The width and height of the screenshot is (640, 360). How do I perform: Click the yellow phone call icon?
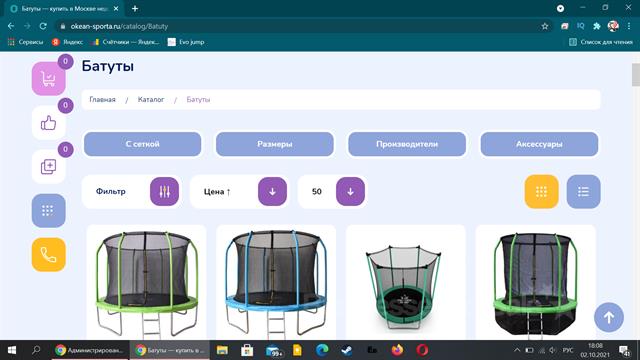coord(49,255)
